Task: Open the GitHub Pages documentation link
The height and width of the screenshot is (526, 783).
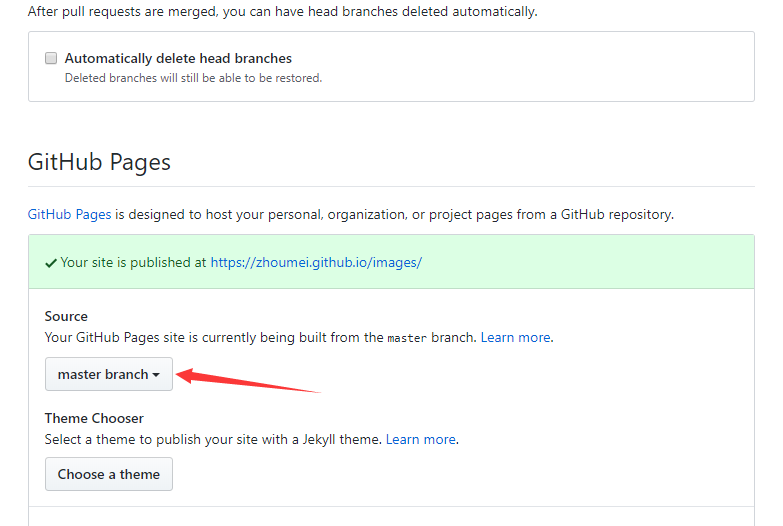Action: pyautogui.click(x=69, y=214)
